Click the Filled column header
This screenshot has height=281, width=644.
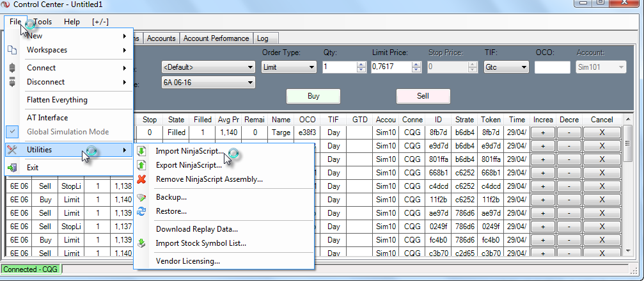tap(203, 120)
